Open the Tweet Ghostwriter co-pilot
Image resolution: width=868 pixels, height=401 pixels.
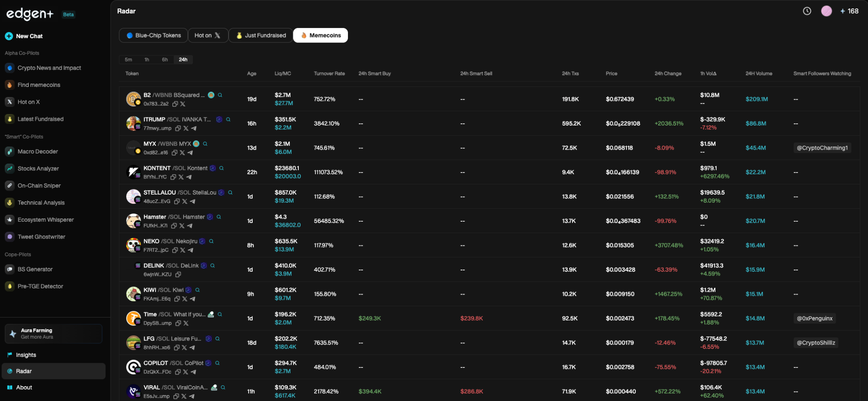click(41, 237)
